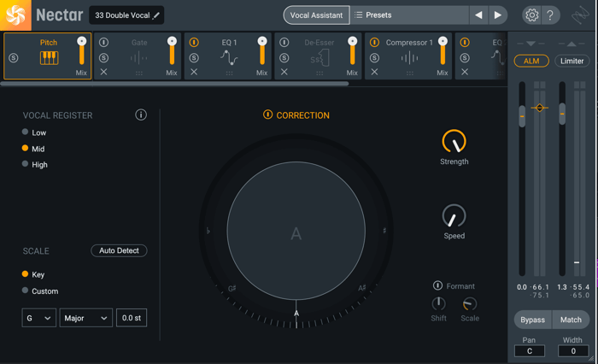
Task: Click the Gate module Mix slider
Action: tap(172, 50)
